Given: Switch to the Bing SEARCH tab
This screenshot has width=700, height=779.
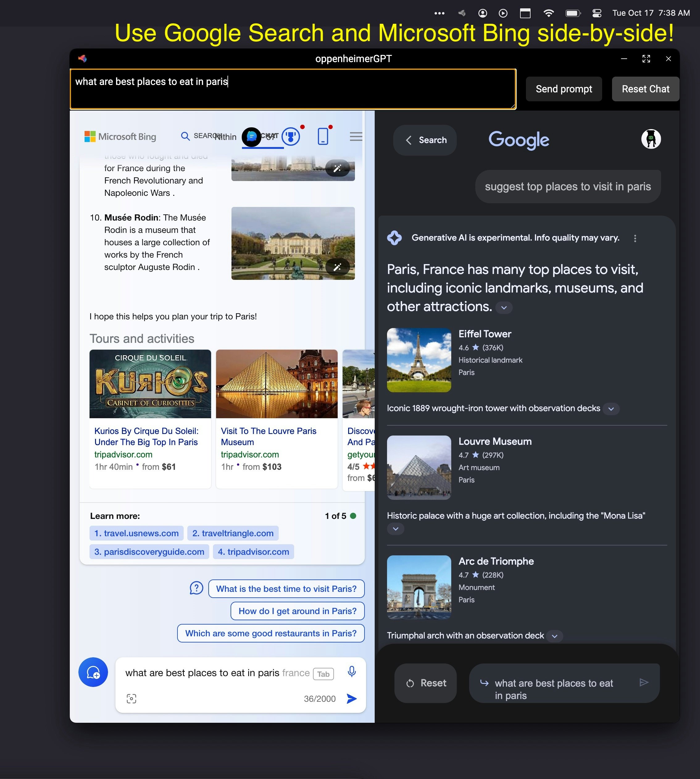Looking at the screenshot, I should (201, 136).
